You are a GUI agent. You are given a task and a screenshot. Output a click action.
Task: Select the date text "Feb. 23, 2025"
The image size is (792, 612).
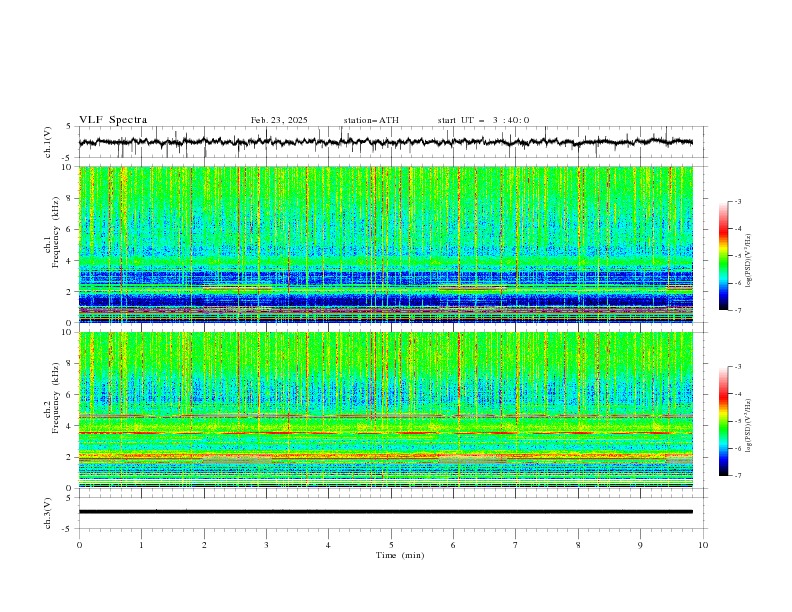(x=279, y=120)
